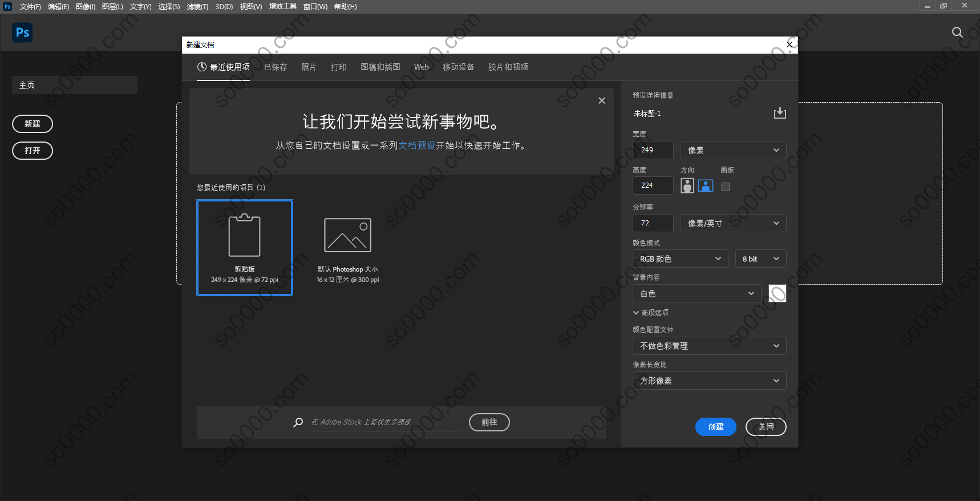
Task: Click the Photoshop home logo icon
Action: (x=22, y=33)
